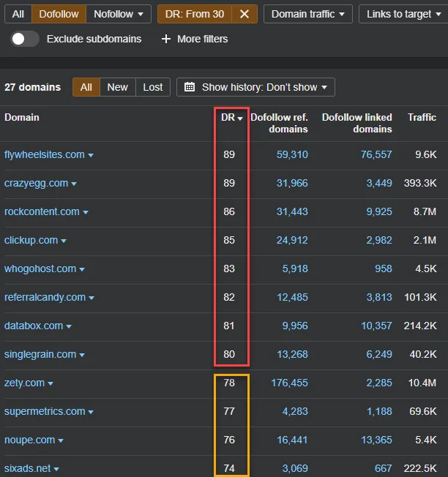Image resolution: width=448 pixels, height=477 pixels.
Task: Open the supermetrics.com link
Action: click(45, 412)
